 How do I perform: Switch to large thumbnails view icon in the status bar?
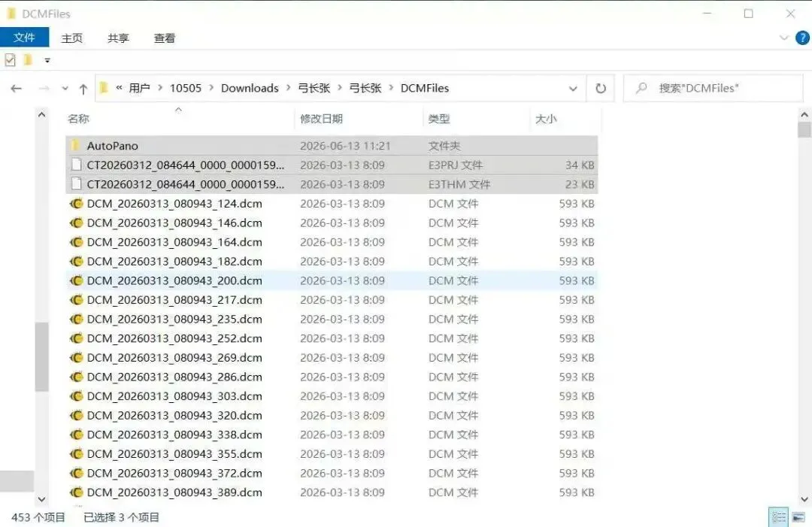tap(798, 516)
